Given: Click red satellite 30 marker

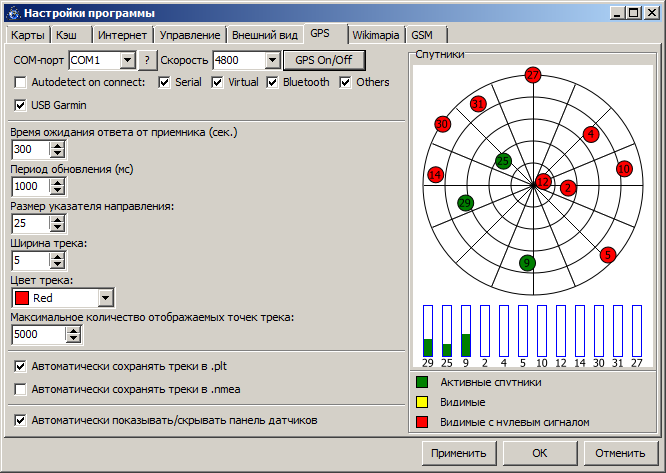Looking at the screenshot, I should point(442,124).
